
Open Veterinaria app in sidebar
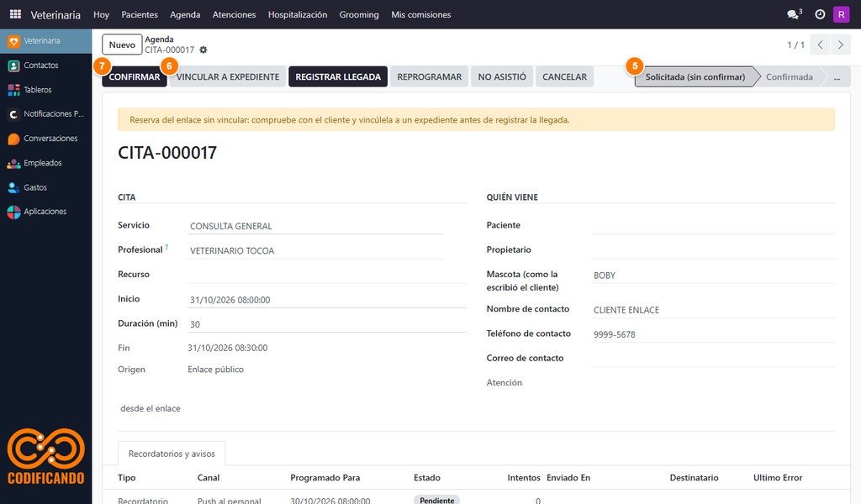[46, 41]
